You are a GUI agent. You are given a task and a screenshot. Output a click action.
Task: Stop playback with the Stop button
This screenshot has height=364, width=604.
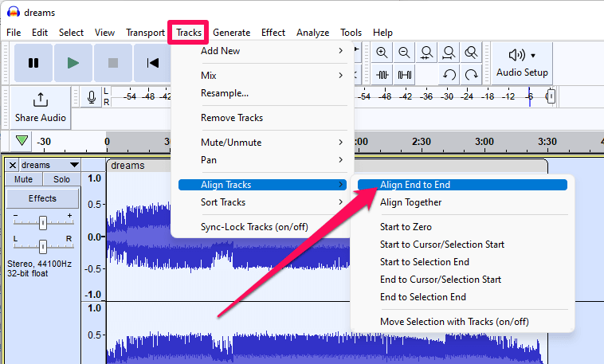point(113,63)
